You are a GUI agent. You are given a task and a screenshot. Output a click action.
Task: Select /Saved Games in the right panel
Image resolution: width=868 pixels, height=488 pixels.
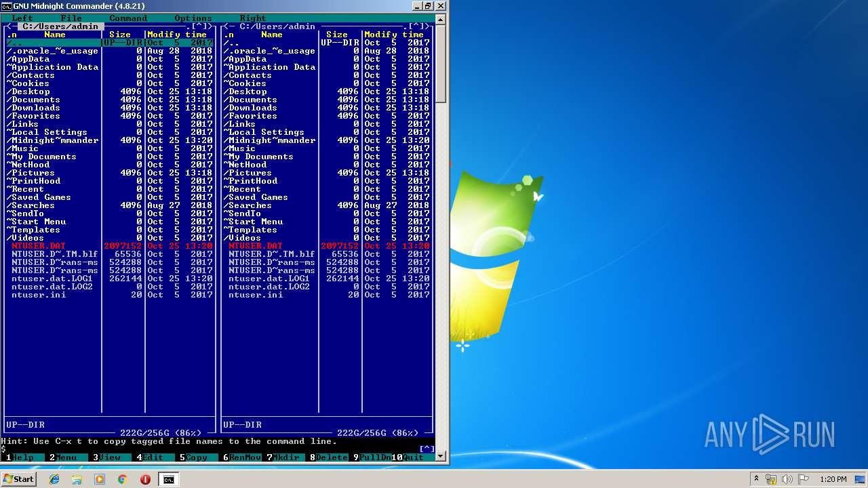coord(326,197)
